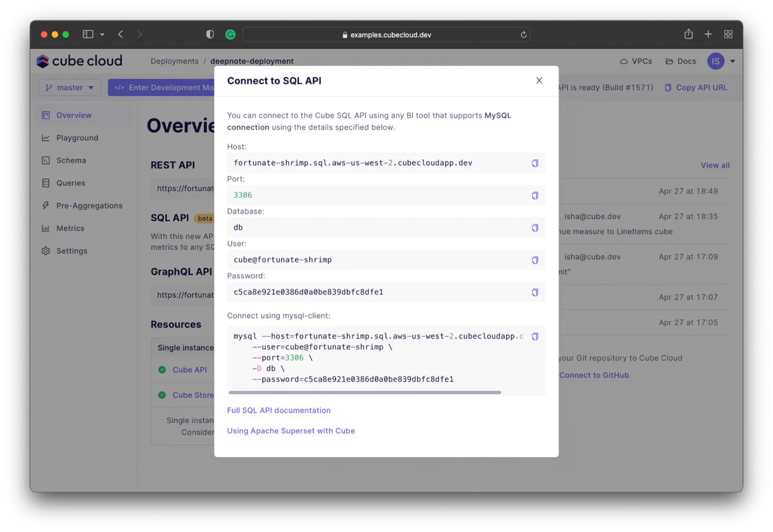Click the address bar examples.cubecloud.dev

click(x=386, y=35)
